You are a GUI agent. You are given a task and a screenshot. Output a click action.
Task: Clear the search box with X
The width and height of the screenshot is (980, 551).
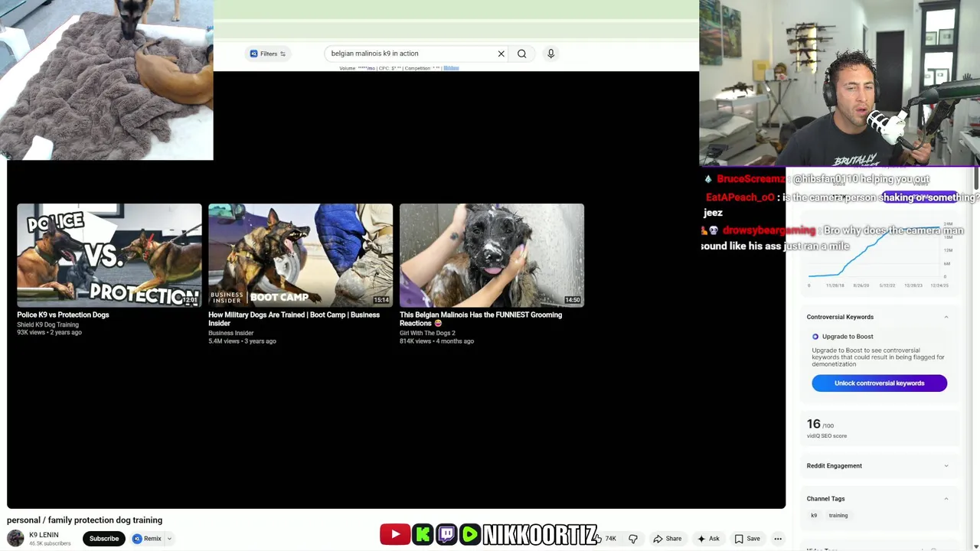[x=501, y=54]
